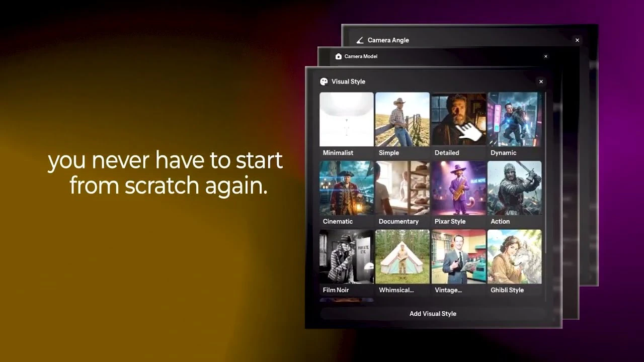This screenshot has width=644, height=362.
Task: Click the Film Noir label text
Action: tap(336, 290)
